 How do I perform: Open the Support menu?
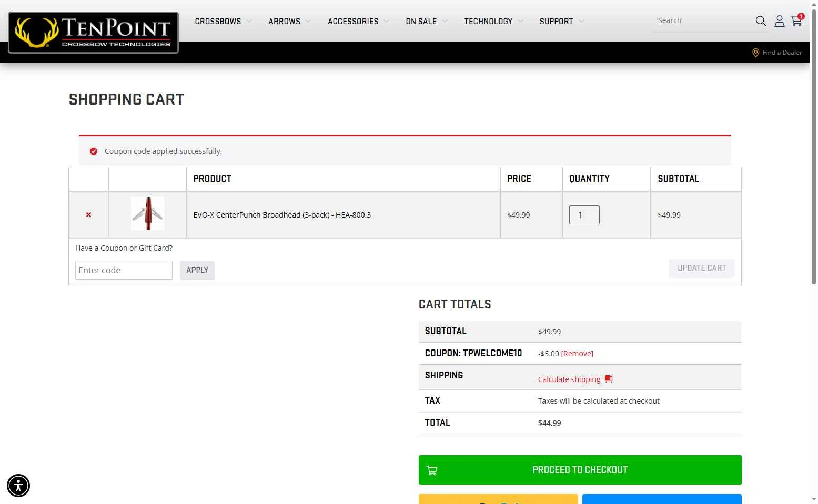click(556, 22)
